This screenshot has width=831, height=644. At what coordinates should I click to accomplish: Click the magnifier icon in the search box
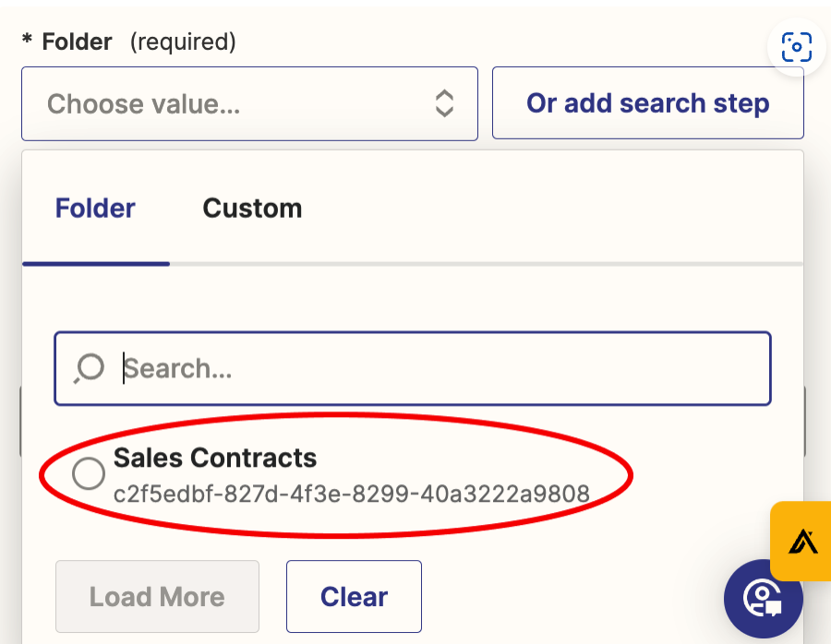[x=90, y=369]
